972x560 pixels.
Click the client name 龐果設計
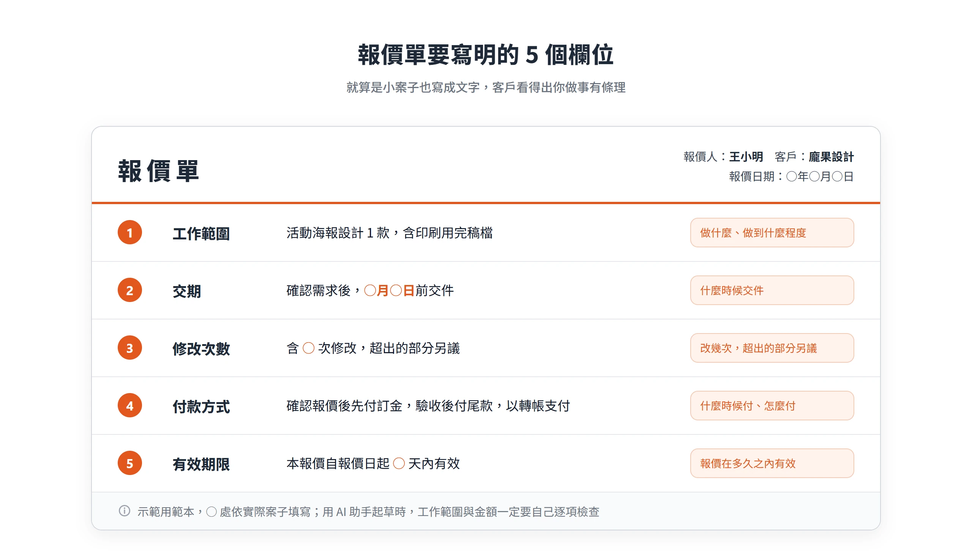tap(831, 157)
